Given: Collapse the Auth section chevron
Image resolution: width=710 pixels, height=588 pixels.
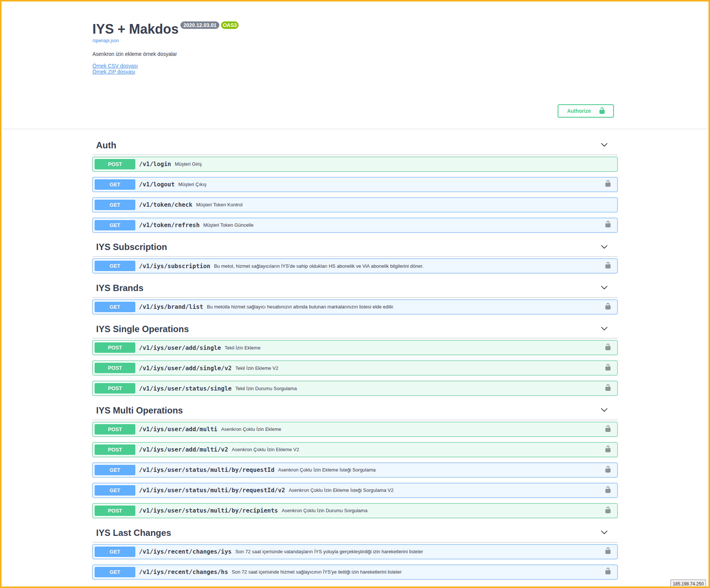Looking at the screenshot, I should (x=604, y=145).
